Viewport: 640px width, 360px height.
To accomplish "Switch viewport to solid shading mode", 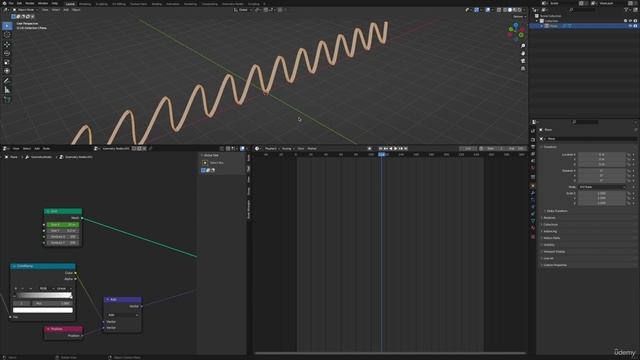I will point(510,10).
